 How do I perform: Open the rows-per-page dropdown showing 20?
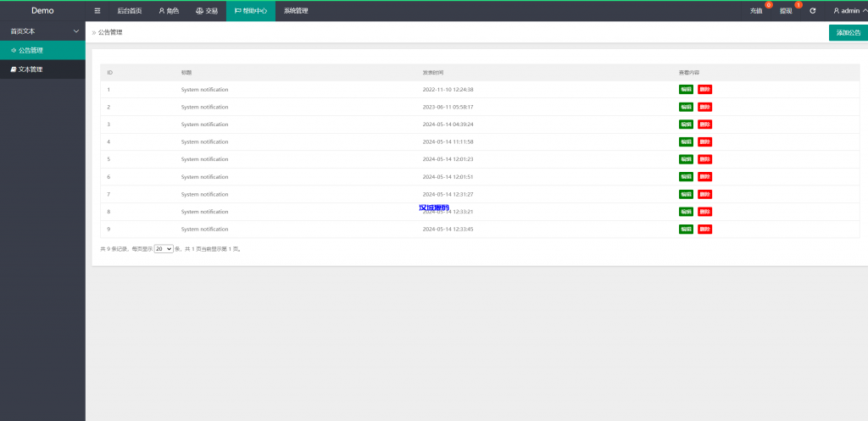pyautogui.click(x=164, y=249)
